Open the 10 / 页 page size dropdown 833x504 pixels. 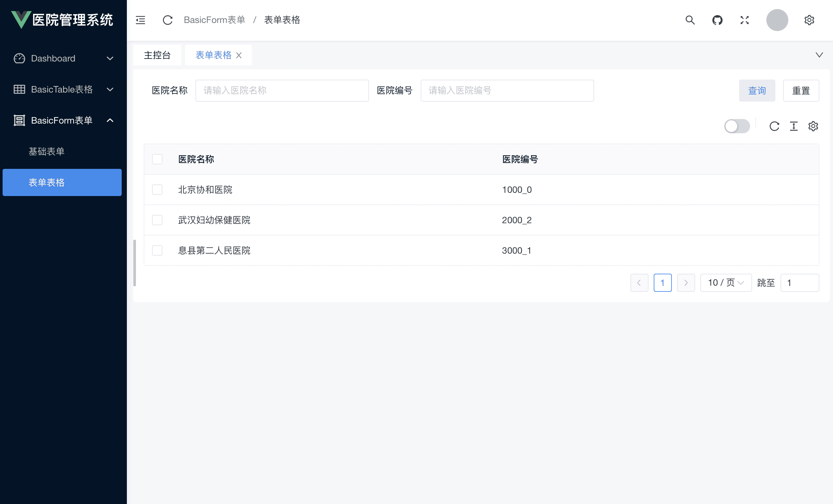[726, 283]
